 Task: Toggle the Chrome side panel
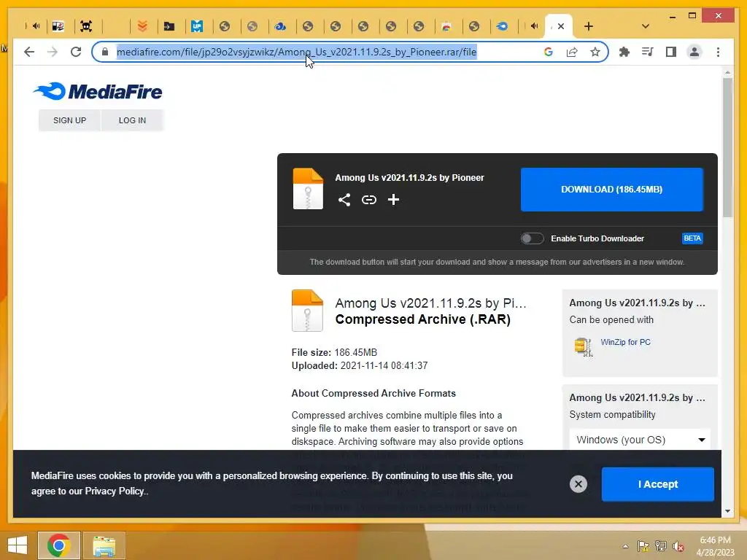tap(671, 52)
